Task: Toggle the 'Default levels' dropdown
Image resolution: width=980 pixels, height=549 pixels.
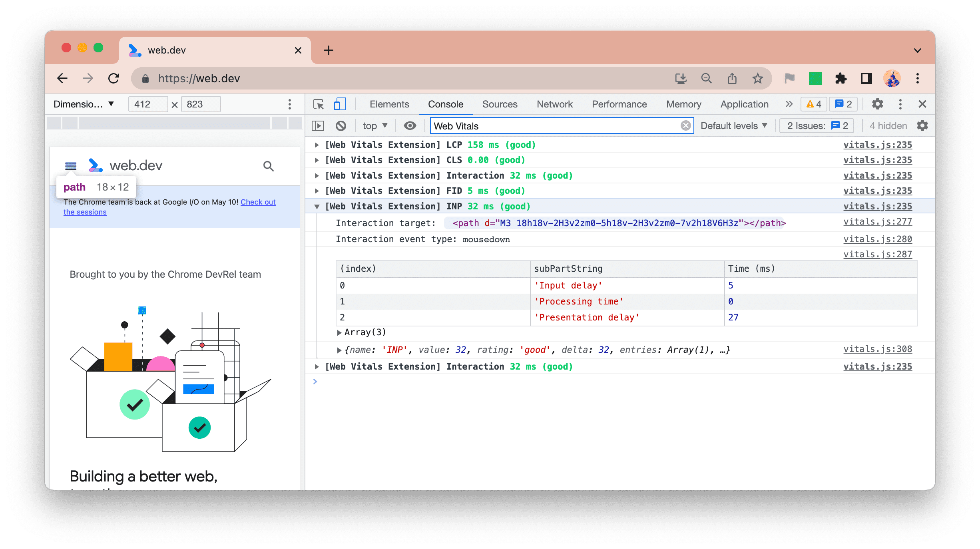Action: click(734, 126)
